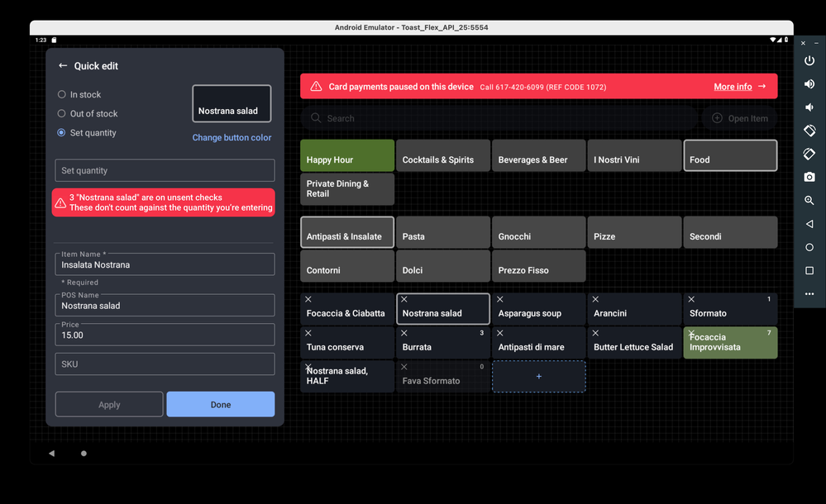Click the search magnifier icon
Screen dimensions: 826x504
[316, 118]
